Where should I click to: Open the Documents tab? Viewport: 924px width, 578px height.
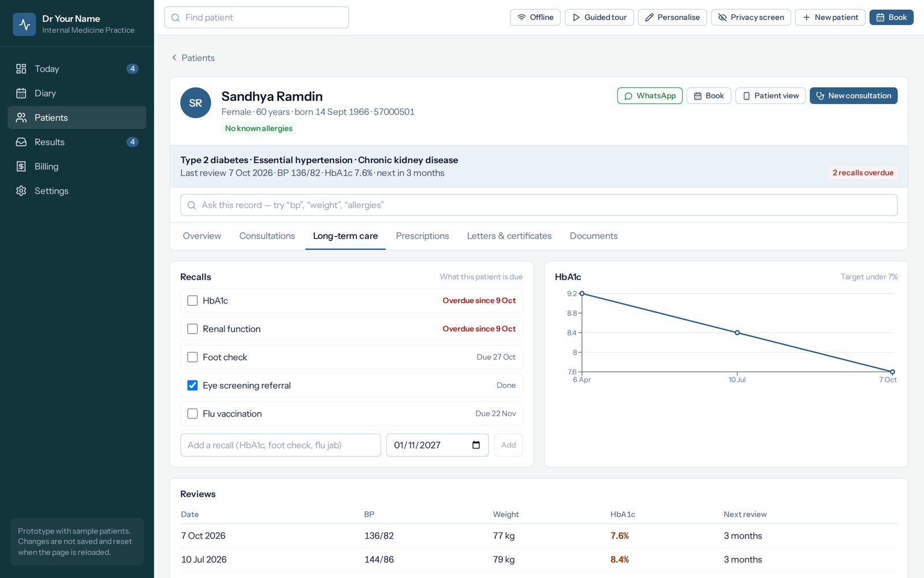594,236
